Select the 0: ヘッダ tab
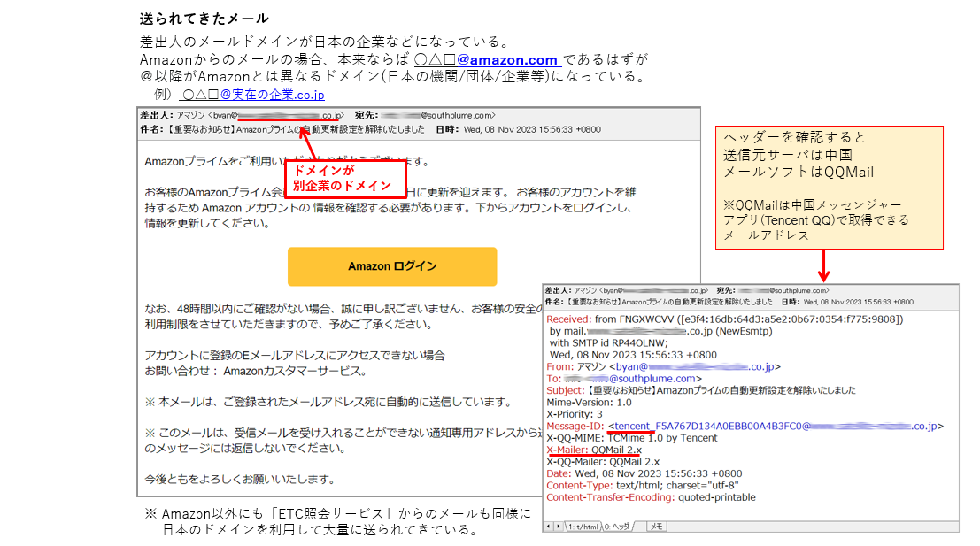Viewport: 980px width, 546px height. 617,527
